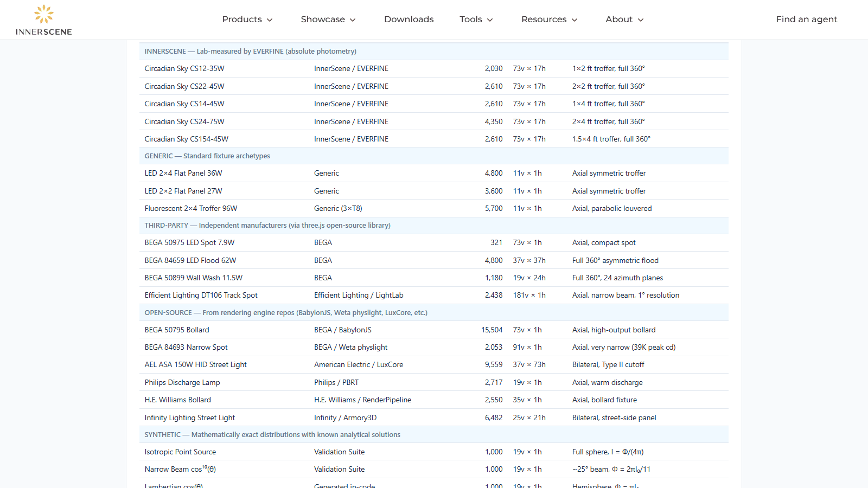Click the 181v × 1h resolution cell
The width and height of the screenshot is (868, 488).
pyautogui.click(x=529, y=295)
